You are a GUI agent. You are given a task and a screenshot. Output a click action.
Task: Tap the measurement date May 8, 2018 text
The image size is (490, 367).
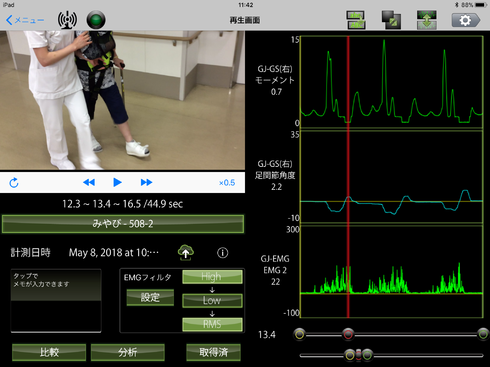[114, 253]
